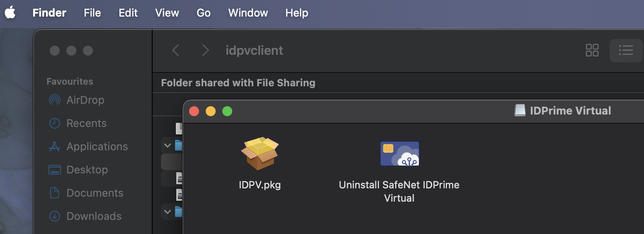
Task: Open the IDPV.pkg installer package icon
Action: (x=260, y=154)
